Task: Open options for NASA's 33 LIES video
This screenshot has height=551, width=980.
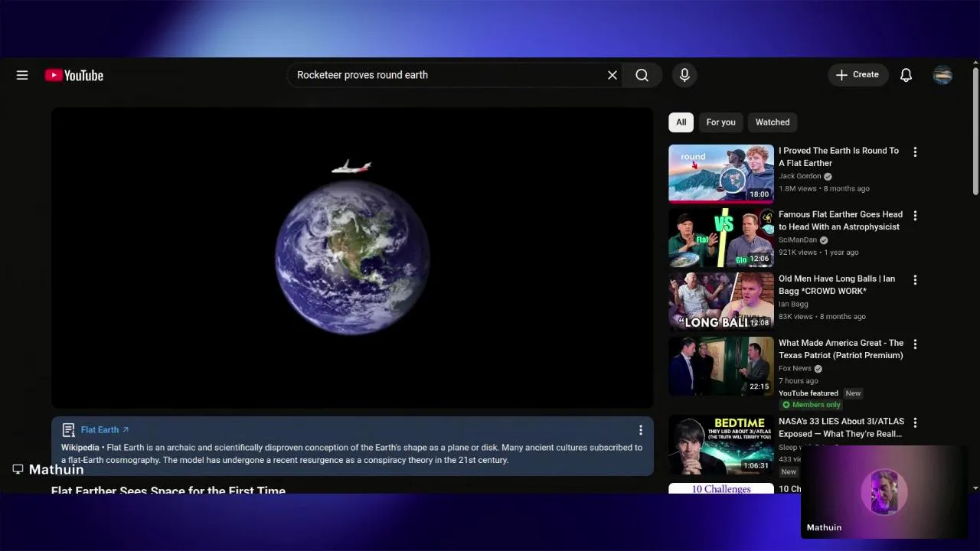Action: pyautogui.click(x=915, y=422)
